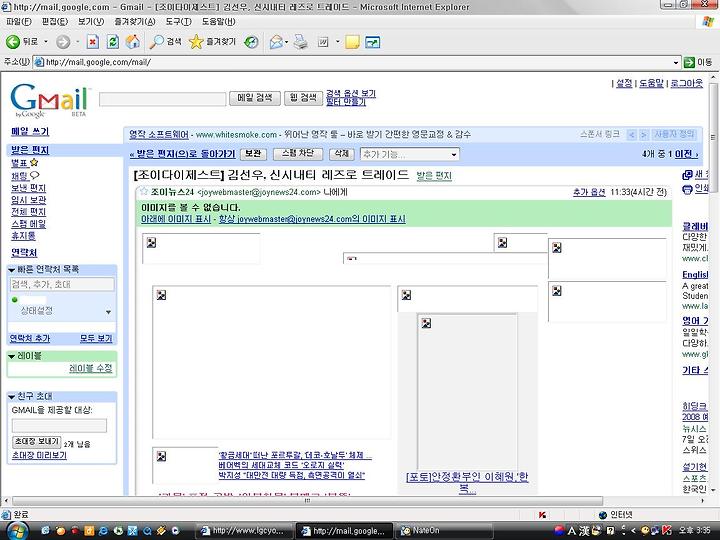
Task: Click the Gmail search input field
Action: point(163,99)
